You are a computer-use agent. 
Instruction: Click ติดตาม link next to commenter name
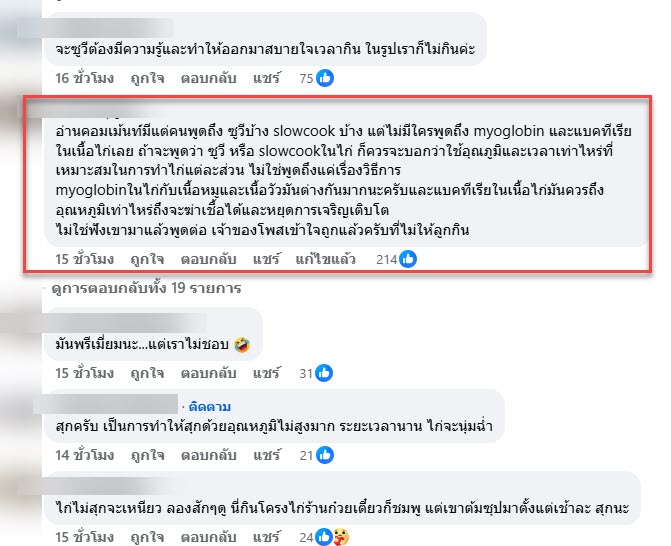point(210,406)
